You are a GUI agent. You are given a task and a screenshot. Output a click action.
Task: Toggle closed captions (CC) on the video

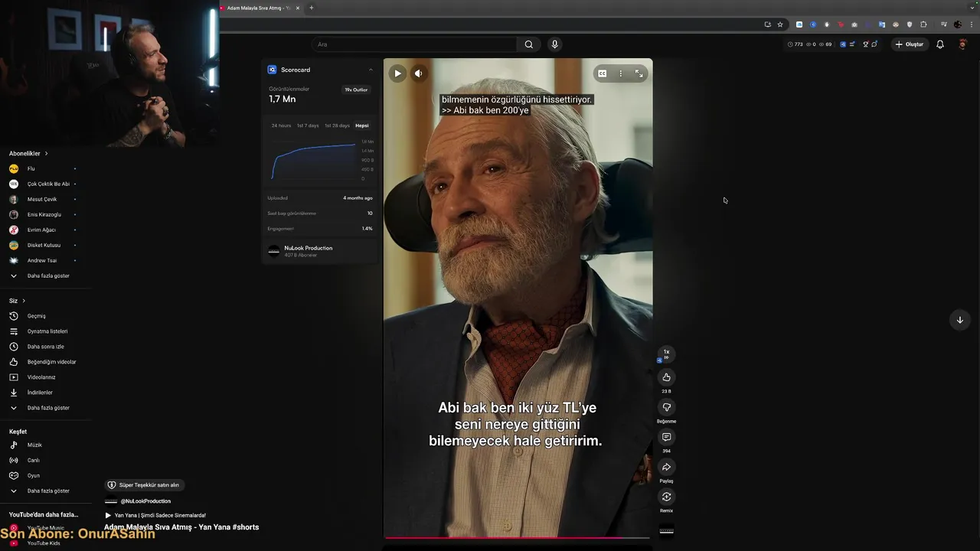click(603, 73)
